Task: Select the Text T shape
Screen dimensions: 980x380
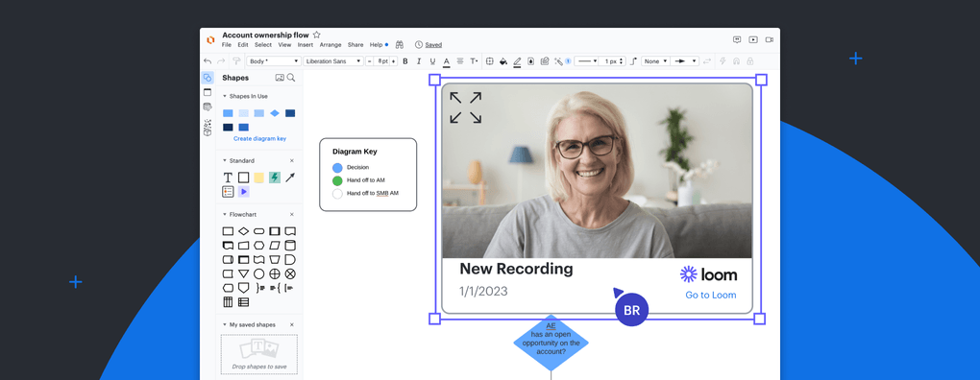Action: pos(228,178)
